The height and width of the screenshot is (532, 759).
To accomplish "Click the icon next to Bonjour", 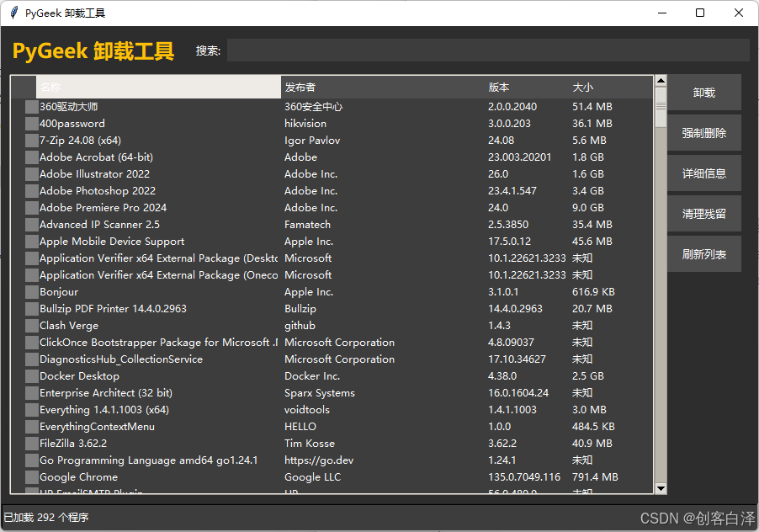I will pyautogui.click(x=32, y=292).
